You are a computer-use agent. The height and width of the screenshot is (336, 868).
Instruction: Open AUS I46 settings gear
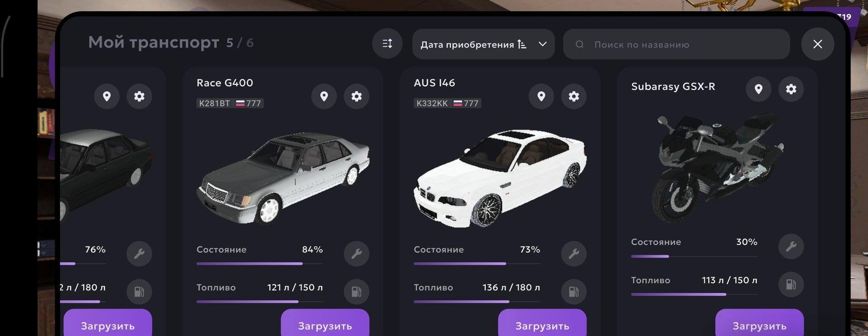574,96
